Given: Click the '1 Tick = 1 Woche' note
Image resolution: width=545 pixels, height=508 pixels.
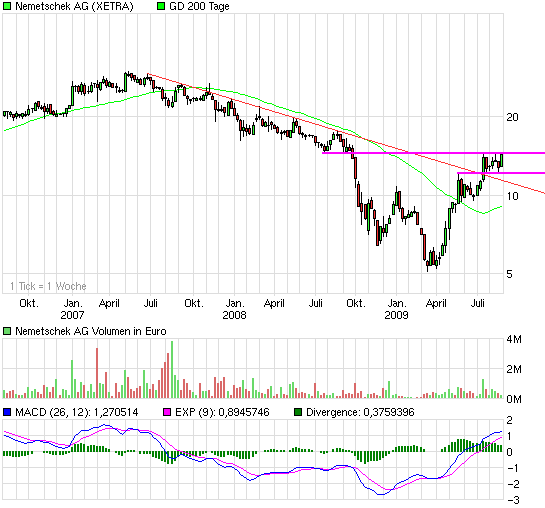Looking at the screenshot, I should [x=48, y=286].
